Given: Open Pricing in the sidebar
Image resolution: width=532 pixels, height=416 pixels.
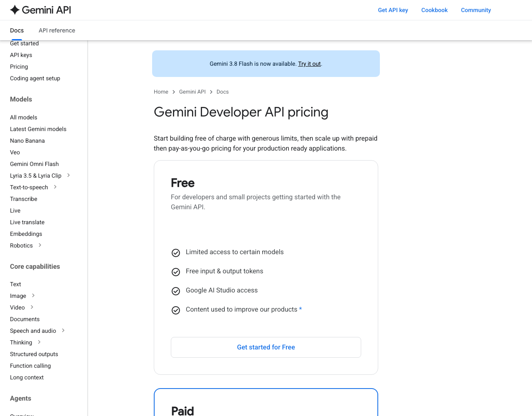Looking at the screenshot, I should pos(19,67).
